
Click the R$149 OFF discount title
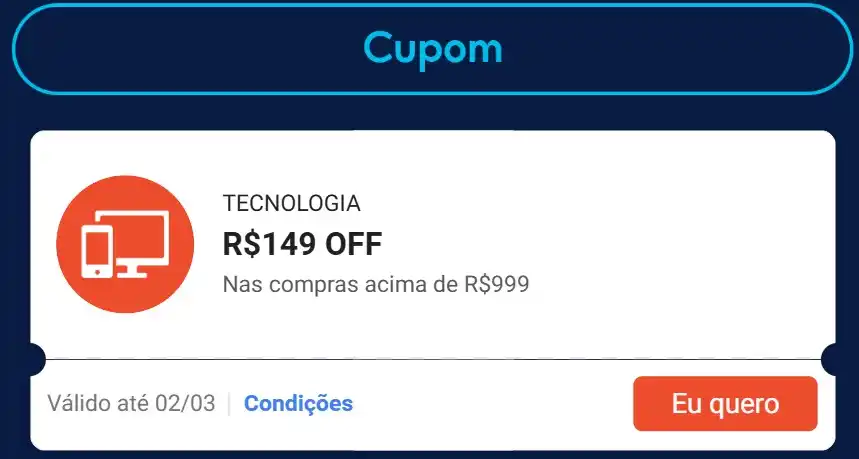[x=302, y=244]
